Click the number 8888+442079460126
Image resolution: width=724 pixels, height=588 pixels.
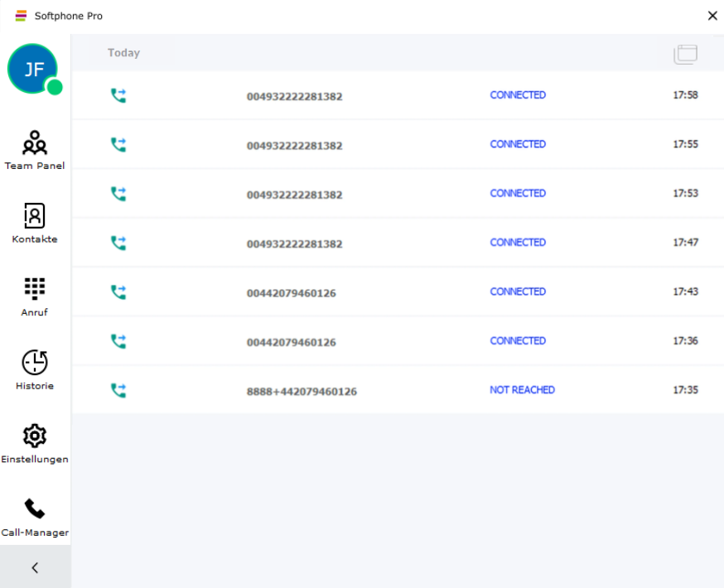[302, 392]
